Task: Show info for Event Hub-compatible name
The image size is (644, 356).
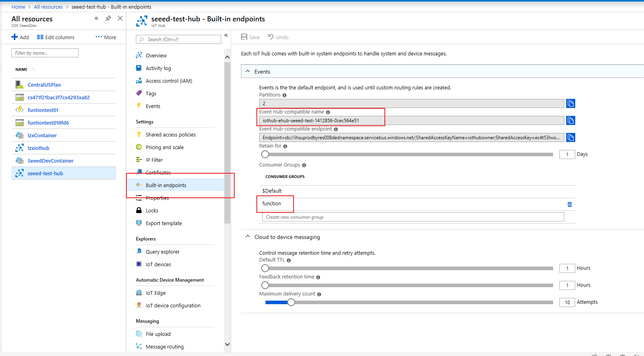Action: click(x=328, y=112)
